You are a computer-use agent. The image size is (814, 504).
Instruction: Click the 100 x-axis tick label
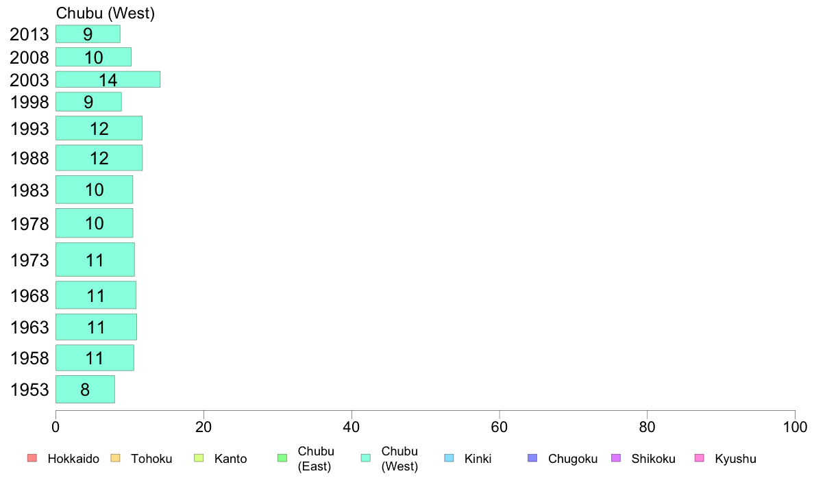(795, 427)
